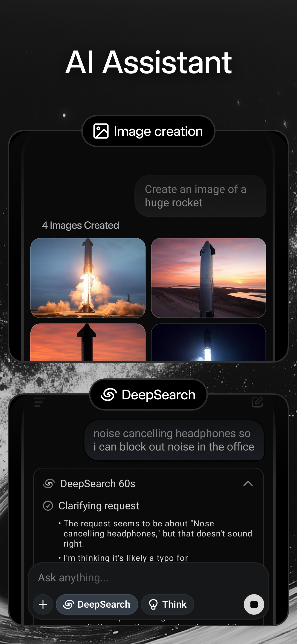This screenshot has width=297, height=644.
Task: Select the Image creation label
Action: (148, 131)
